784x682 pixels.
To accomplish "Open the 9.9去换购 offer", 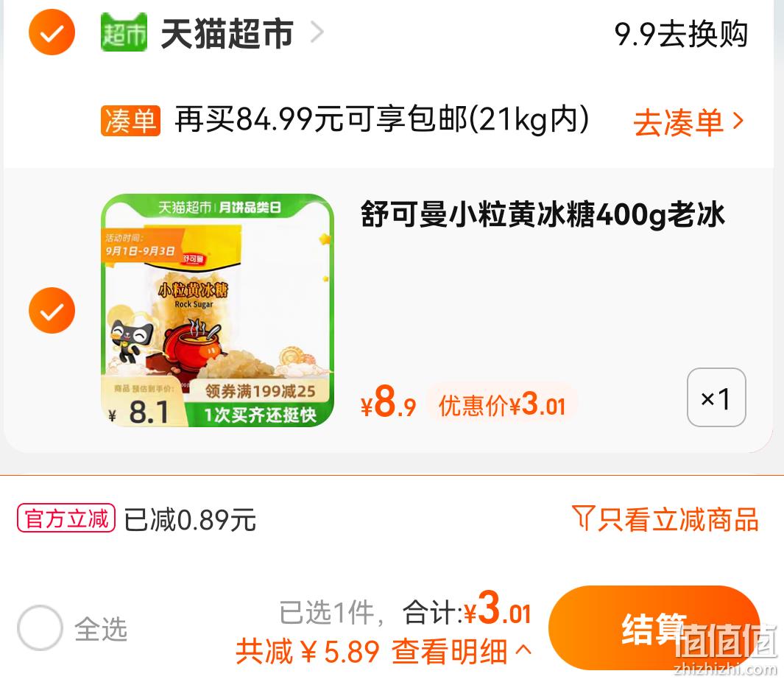I will (681, 34).
